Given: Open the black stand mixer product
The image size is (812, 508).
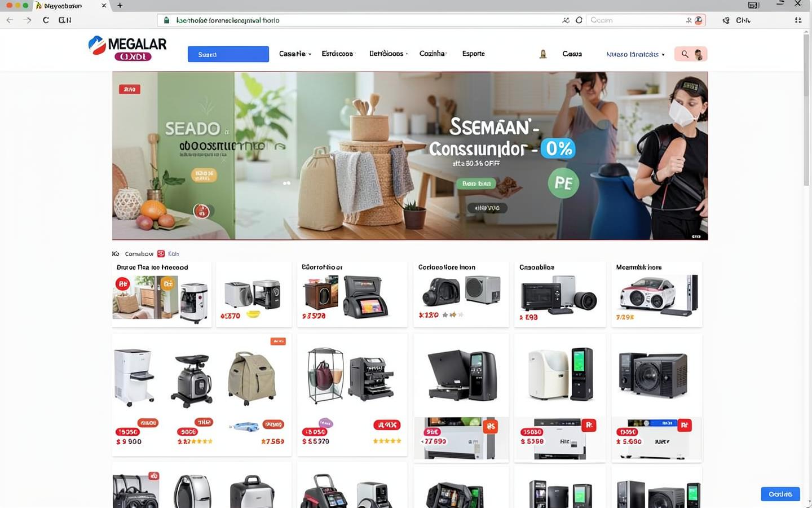Looking at the screenshot, I should 192,381.
